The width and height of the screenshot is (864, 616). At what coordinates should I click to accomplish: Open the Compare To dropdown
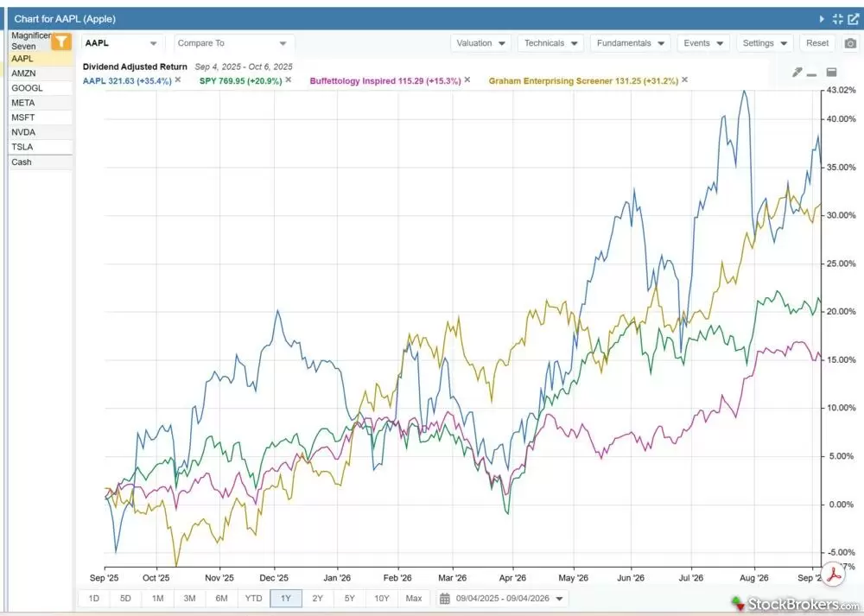[x=233, y=43]
